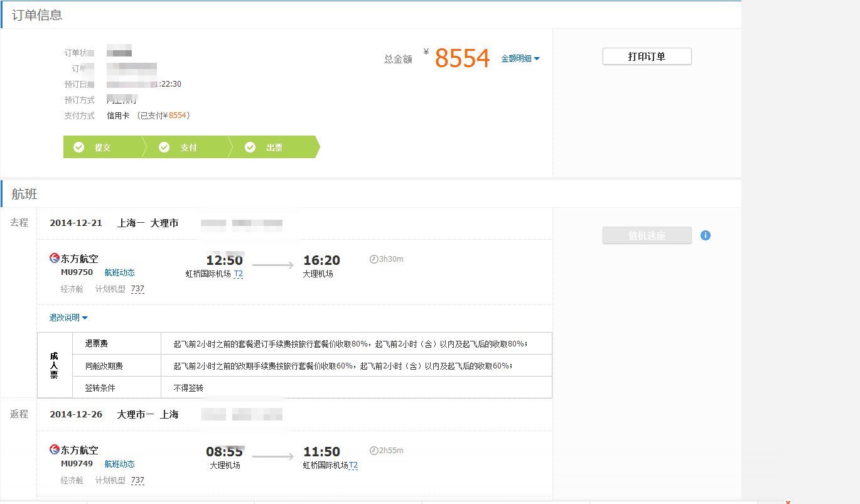860x504 pixels.
Task: Open 航班动态 link for flight MU9750
Action: pos(119,272)
